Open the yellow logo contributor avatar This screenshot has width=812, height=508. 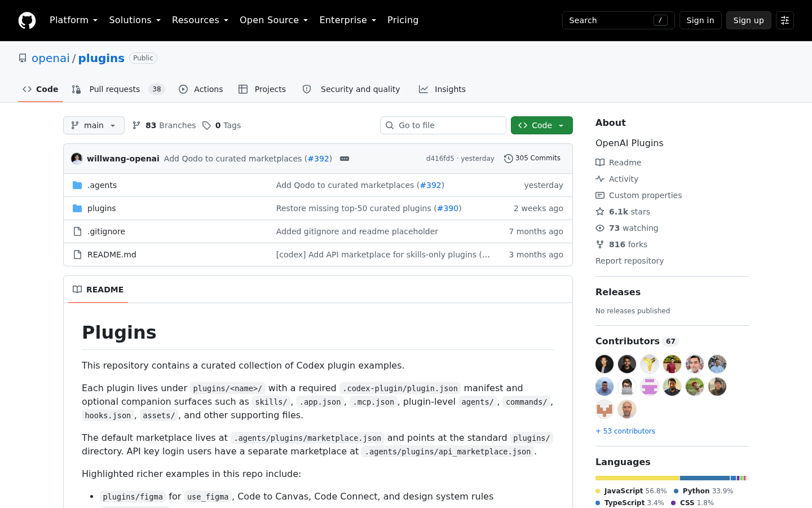coord(650,364)
